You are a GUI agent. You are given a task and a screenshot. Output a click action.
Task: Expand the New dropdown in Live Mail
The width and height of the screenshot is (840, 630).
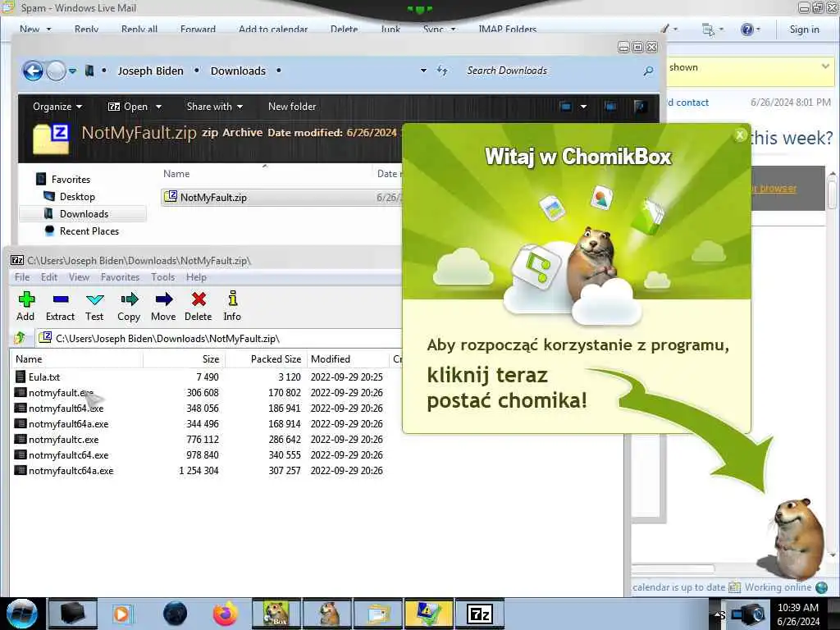(48, 30)
